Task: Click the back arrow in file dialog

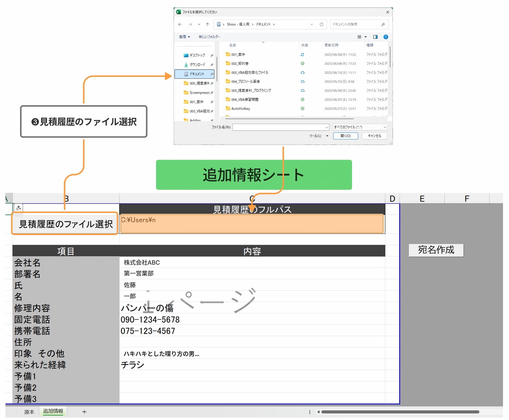Action: coord(180,24)
